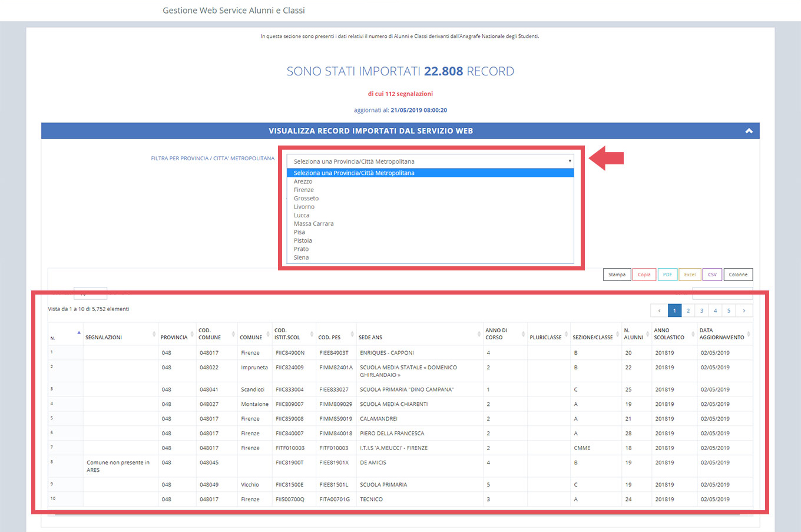The image size is (801, 532).
Task: Pick Massa Carrara from the dropdown options
Action: coord(313,224)
